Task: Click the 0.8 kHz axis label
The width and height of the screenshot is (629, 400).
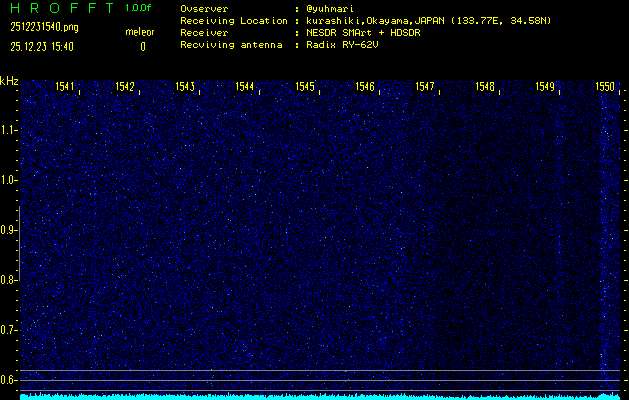Action: click(x=8, y=280)
